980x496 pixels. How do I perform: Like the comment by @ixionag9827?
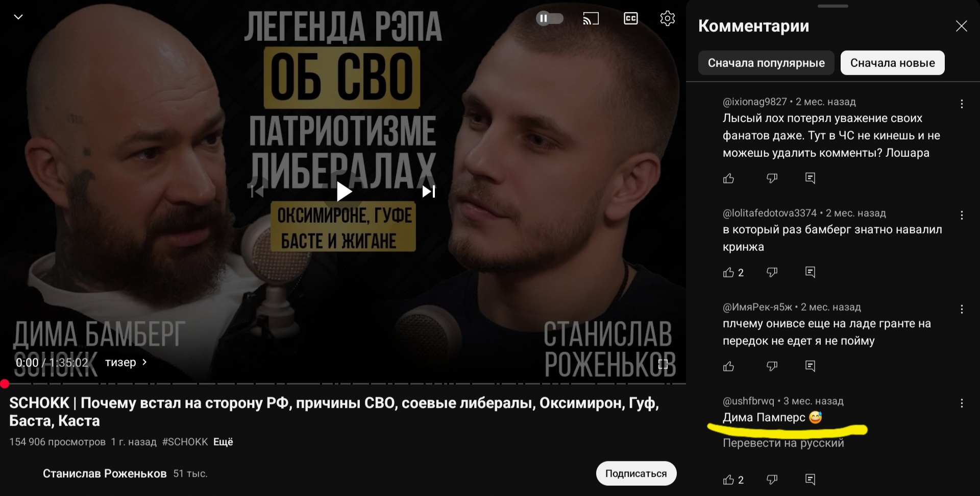pos(728,178)
